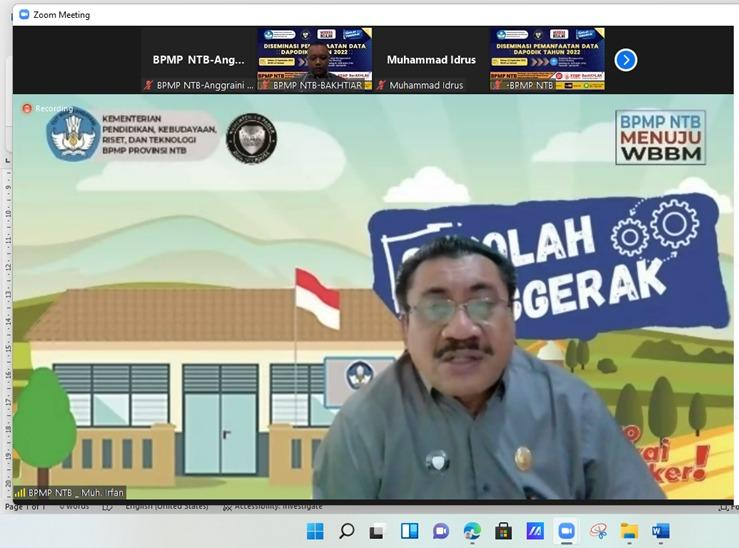Viewport: 739px width, 548px height.
Task: Select BPMP NTB-Anggraini participant thumbnail
Action: [198, 59]
